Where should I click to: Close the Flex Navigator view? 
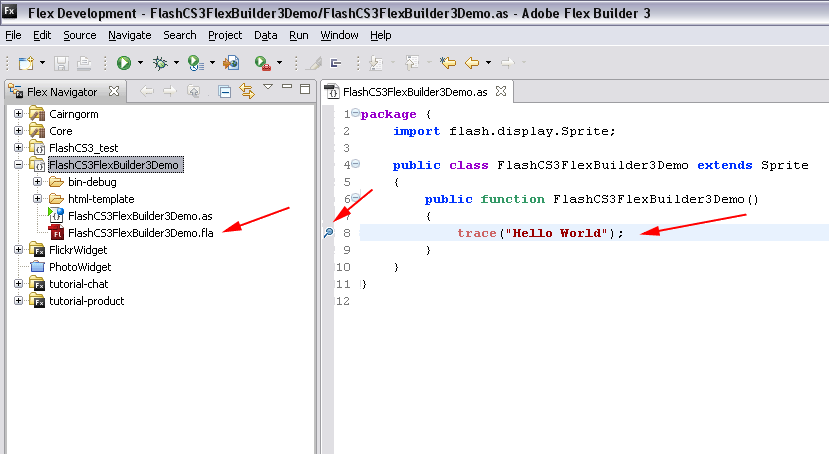coord(114,91)
